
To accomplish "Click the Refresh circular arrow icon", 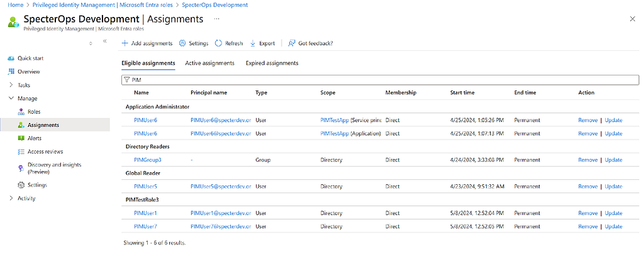I will 218,43.
